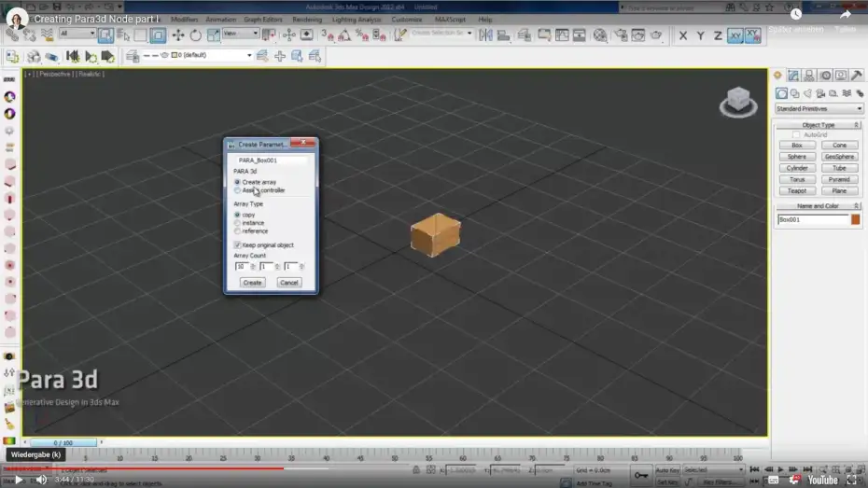Click the Teapot primitive button
Image resolution: width=868 pixels, height=488 pixels.
[x=797, y=191]
